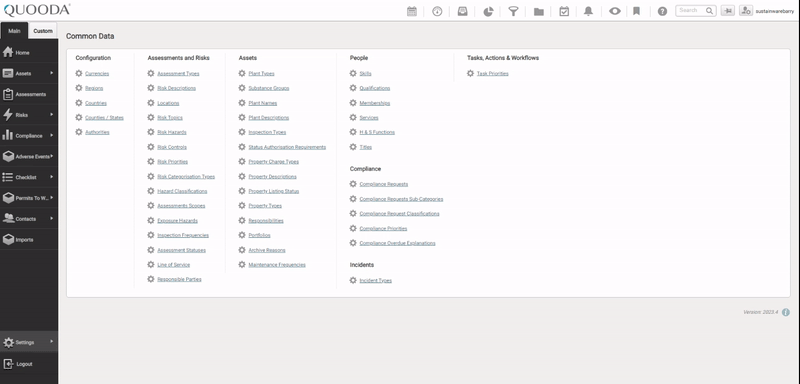800x384 pixels.
Task: Open the Qualifications link
Action: click(x=374, y=88)
